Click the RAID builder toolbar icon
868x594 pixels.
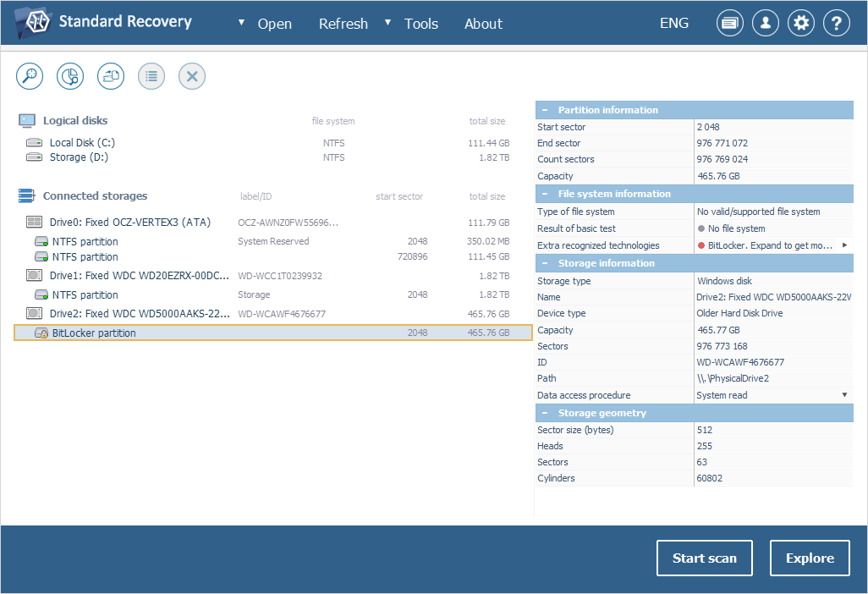(x=111, y=76)
